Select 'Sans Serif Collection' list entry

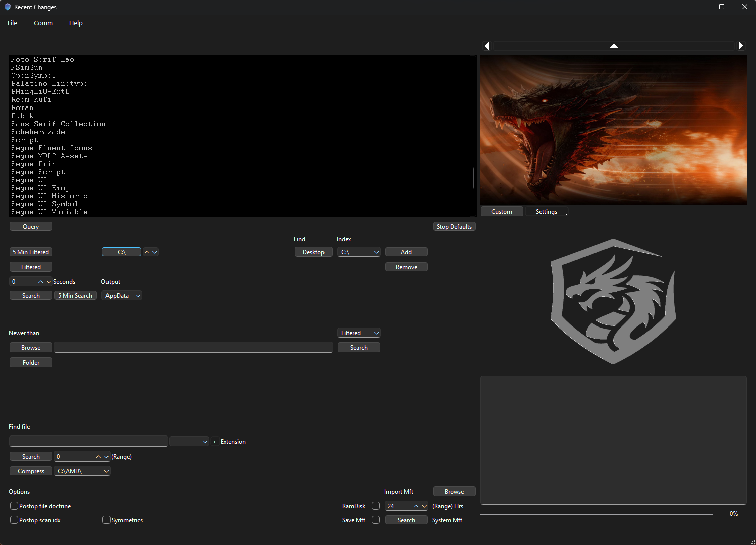pos(58,124)
